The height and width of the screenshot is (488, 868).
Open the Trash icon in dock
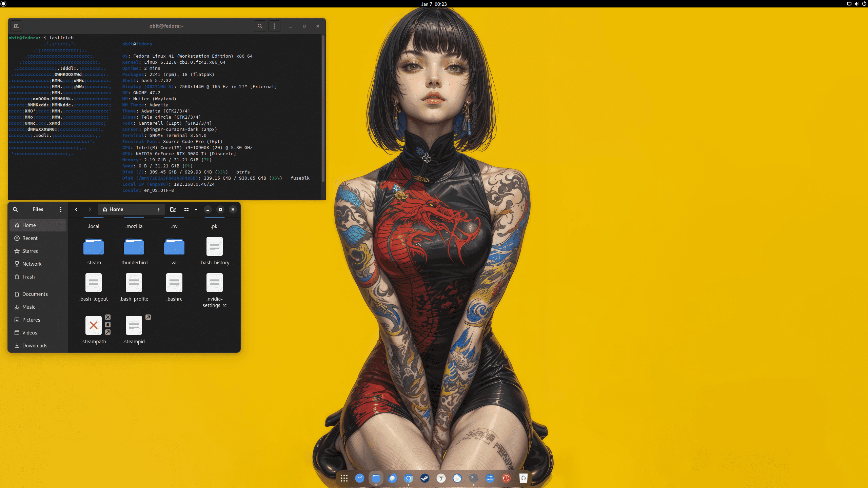pyautogui.click(x=523, y=478)
